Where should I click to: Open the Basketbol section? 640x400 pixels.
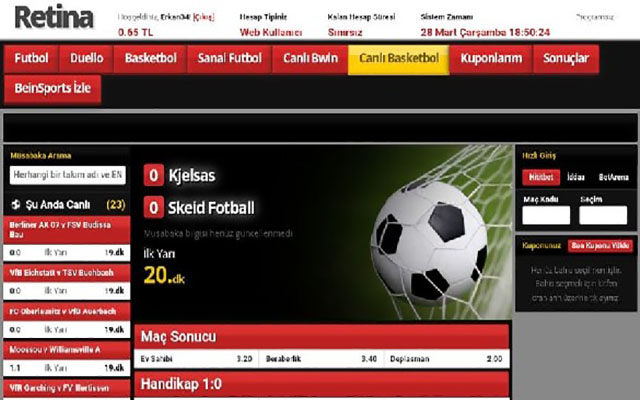coord(151,58)
